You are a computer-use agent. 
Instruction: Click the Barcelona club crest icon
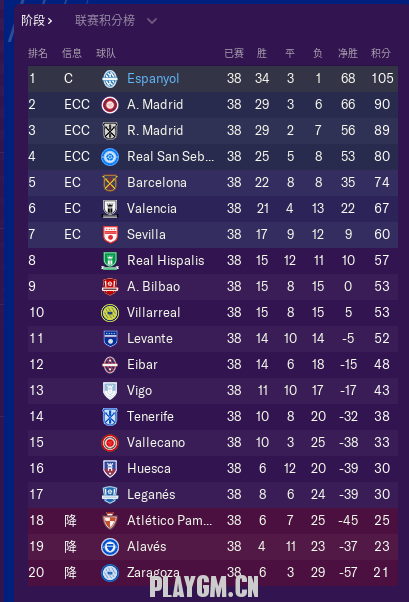click(x=110, y=183)
